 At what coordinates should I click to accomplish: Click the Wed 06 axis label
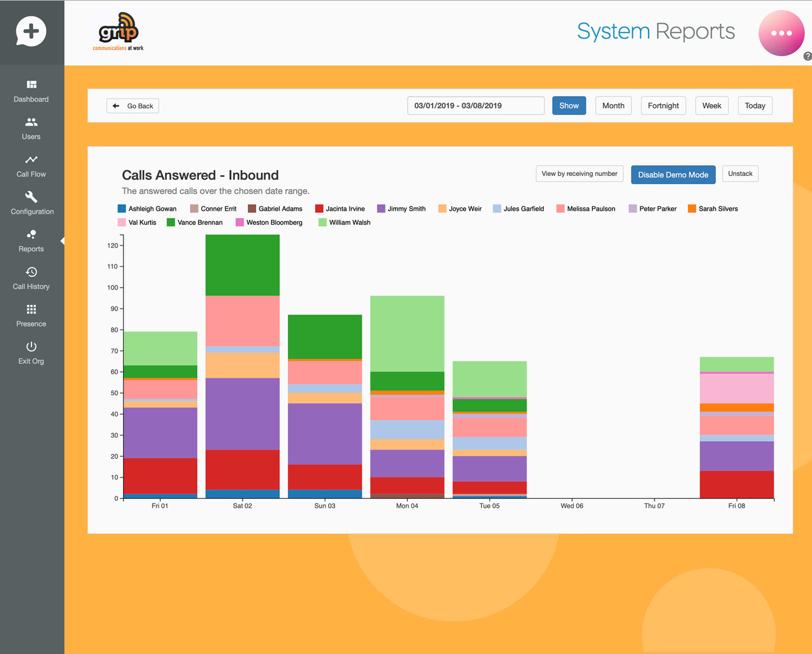pyautogui.click(x=571, y=506)
